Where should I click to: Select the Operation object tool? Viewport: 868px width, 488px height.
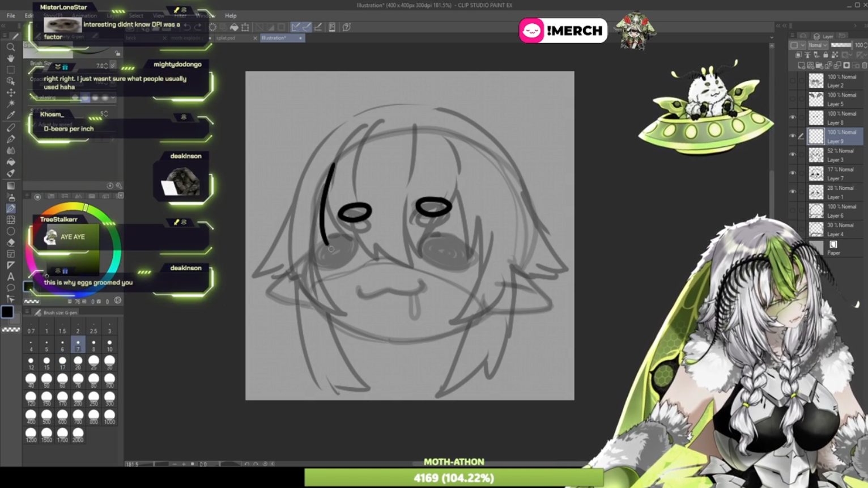coord(11,81)
